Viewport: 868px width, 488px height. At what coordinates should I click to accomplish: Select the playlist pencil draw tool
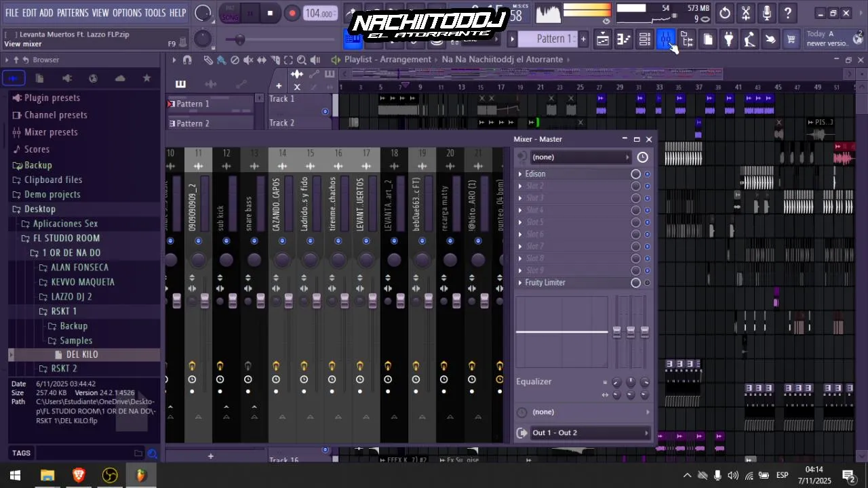(208, 60)
